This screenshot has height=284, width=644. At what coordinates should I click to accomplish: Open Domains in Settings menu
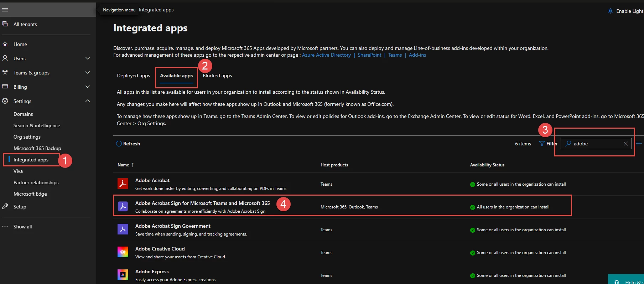[23, 114]
